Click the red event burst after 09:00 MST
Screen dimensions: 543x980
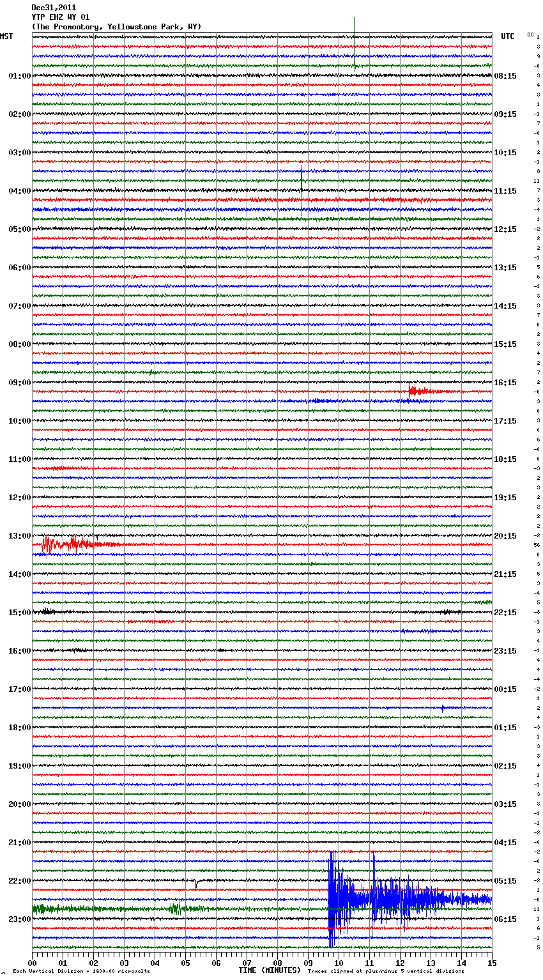[431, 391]
